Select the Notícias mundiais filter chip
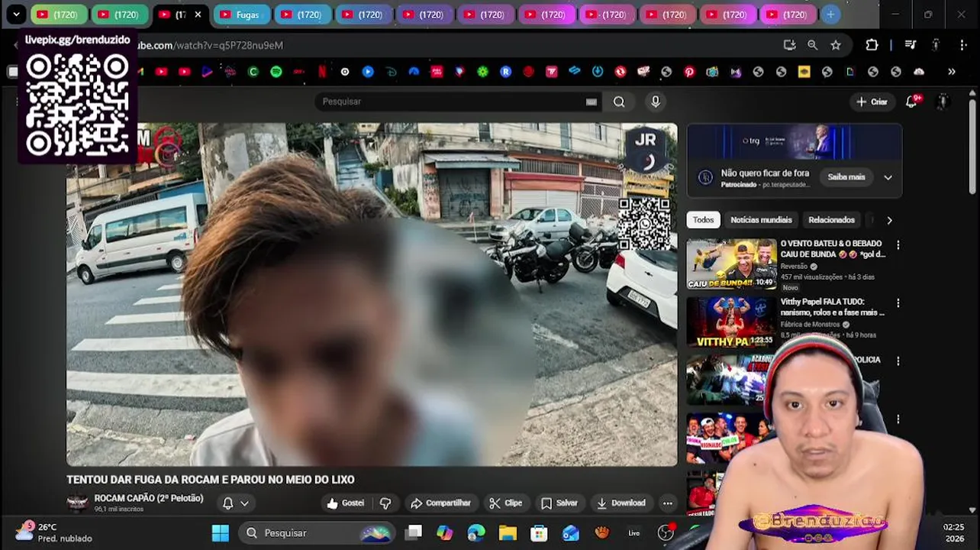 click(x=761, y=220)
